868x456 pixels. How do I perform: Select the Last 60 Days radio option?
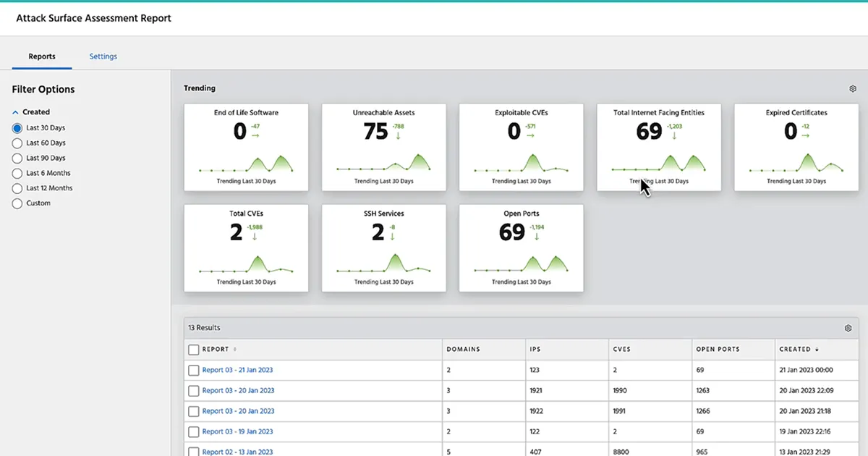pyautogui.click(x=17, y=143)
